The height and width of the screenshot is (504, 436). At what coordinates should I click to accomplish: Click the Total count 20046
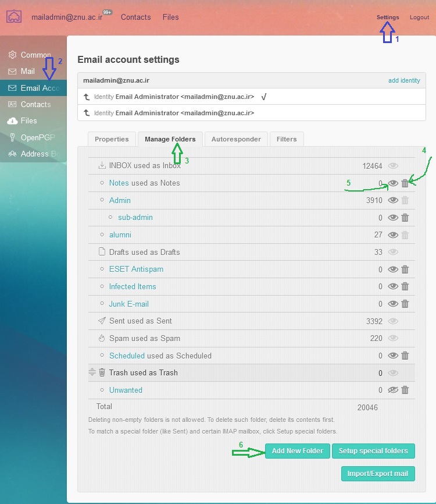367,407
